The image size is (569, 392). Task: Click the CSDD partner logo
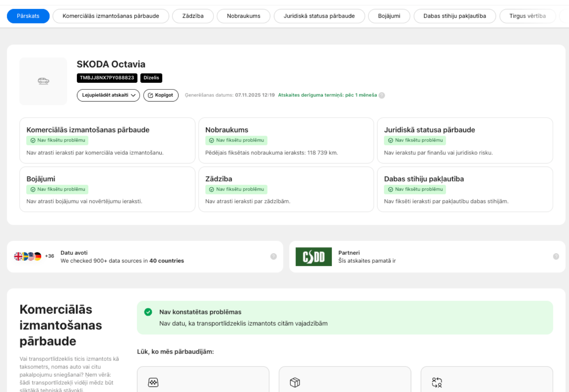[314, 257]
